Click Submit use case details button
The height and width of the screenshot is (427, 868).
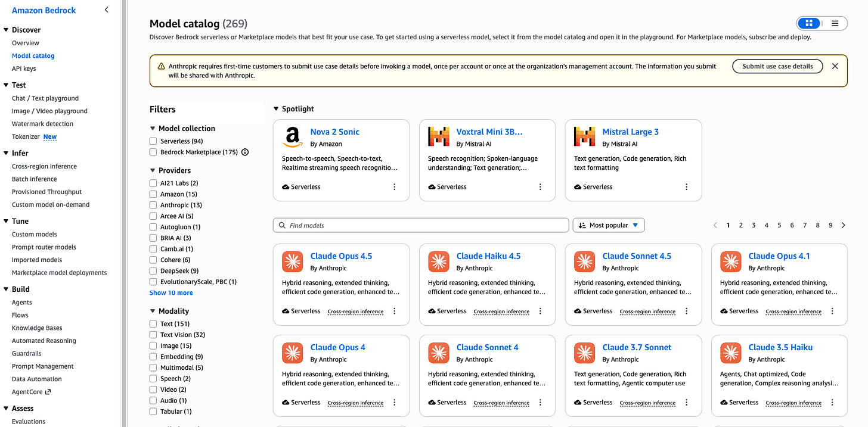(x=777, y=66)
